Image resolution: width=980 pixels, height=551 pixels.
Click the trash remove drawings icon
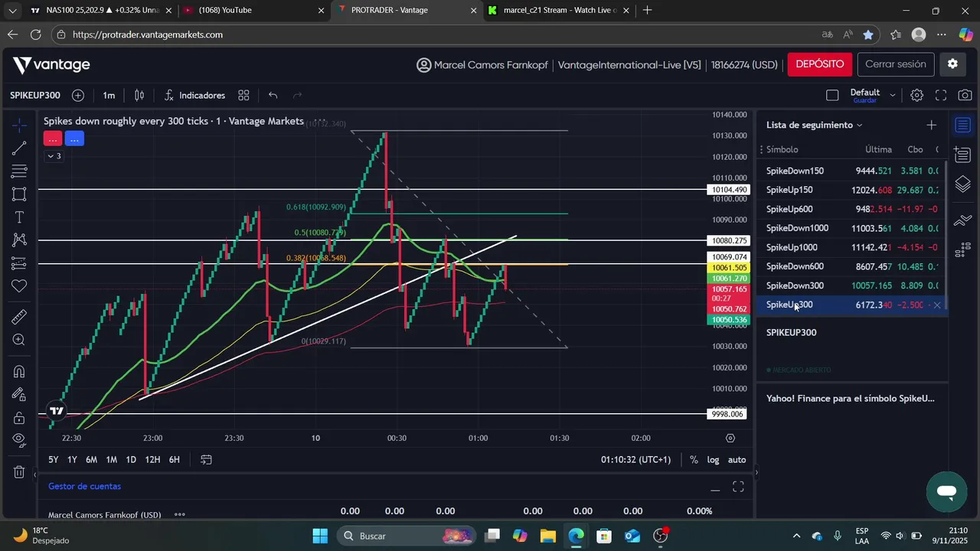click(x=19, y=472)
